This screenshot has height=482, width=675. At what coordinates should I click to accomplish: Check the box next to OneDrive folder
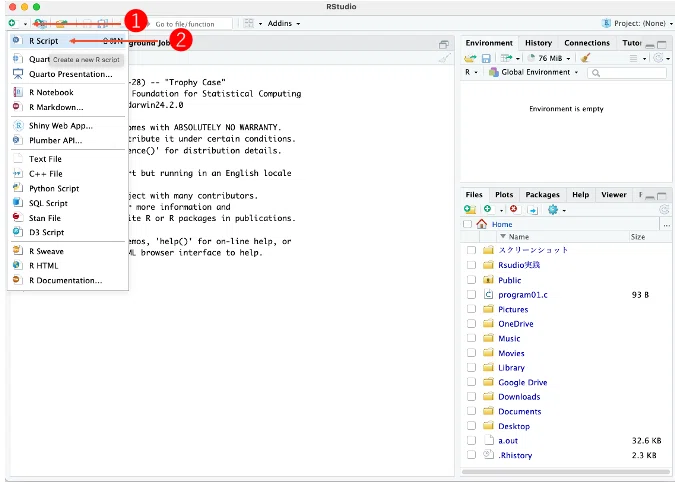tap(471, 324)
